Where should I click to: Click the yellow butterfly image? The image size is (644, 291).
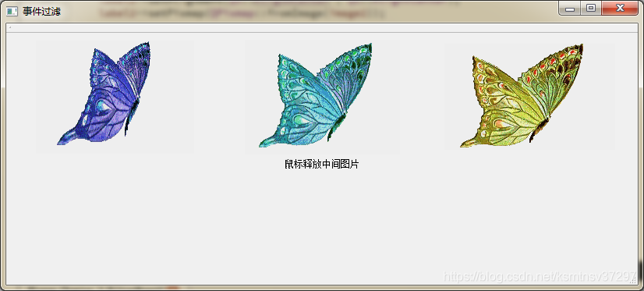(x=530, y=97)
